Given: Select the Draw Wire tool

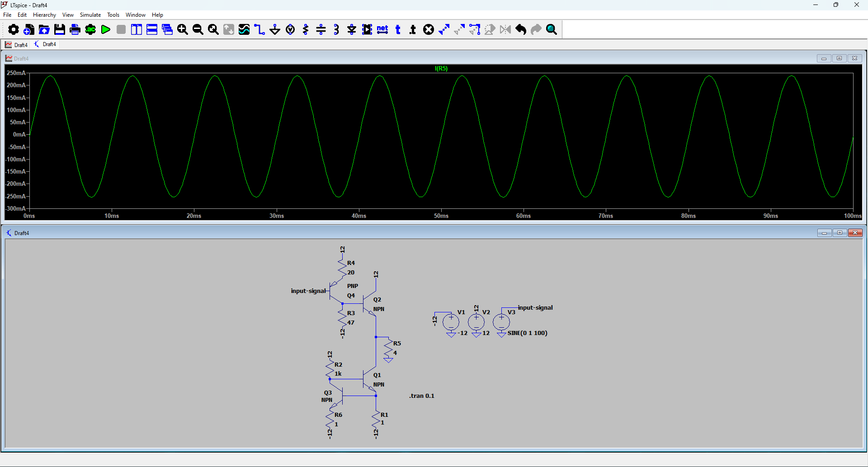Looking at the screenshot, I should point(259,30).
